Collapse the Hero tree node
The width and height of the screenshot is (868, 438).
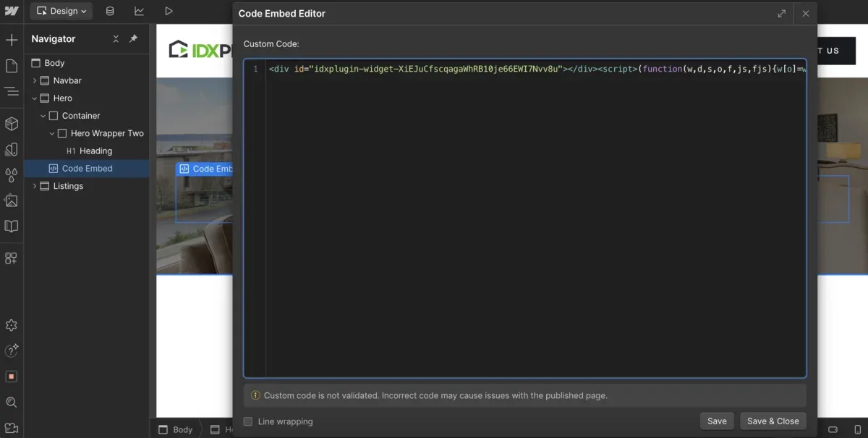pos(35,98)
